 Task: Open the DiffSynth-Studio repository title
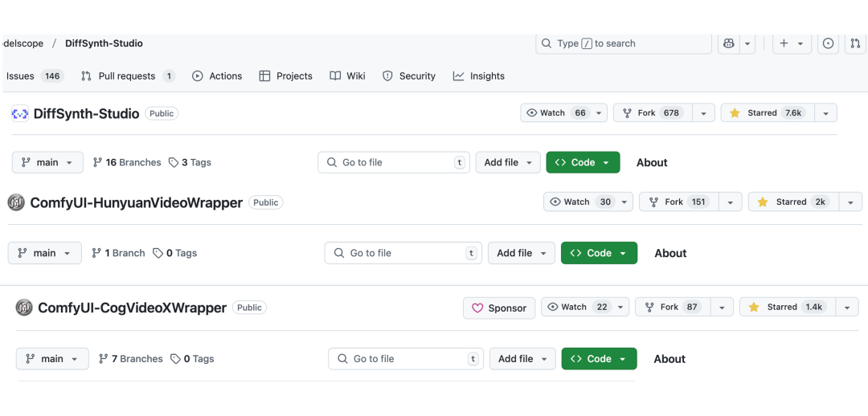(86, 114)
